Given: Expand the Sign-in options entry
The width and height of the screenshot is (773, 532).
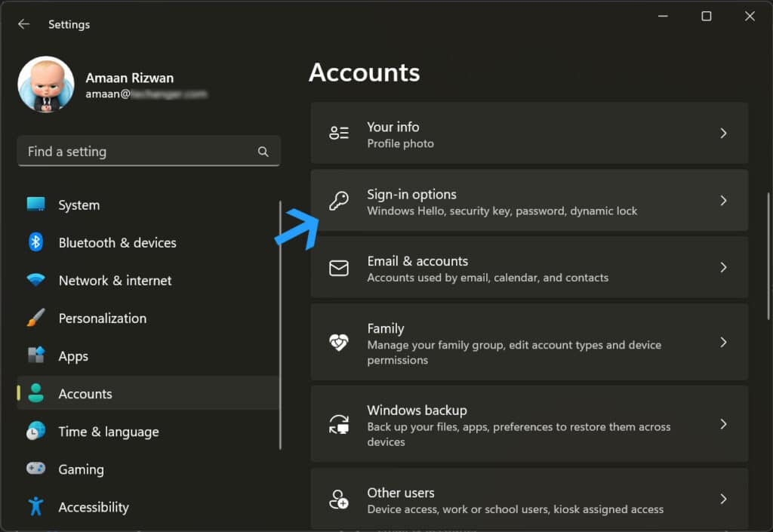Looking at the screenshot, I should (x=723, y=201).
